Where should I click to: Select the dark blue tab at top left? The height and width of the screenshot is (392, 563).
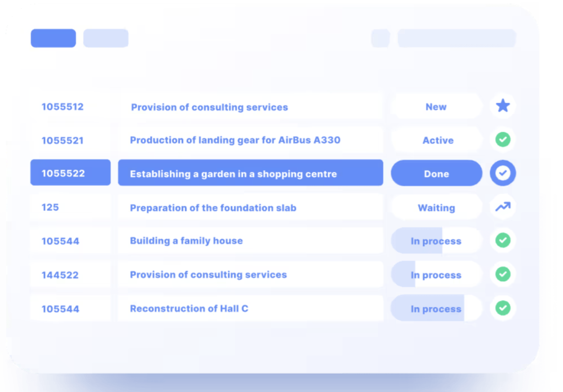(x=53, y=38)
